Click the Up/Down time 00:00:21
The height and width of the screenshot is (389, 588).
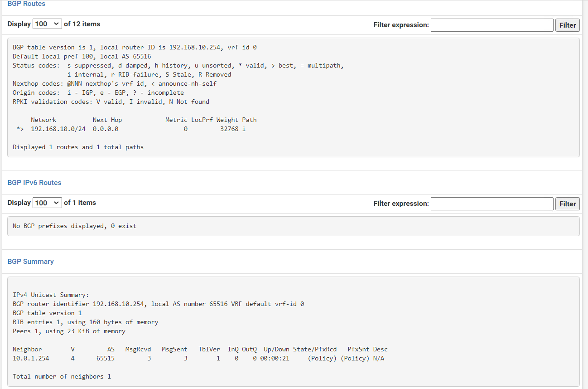click(x=275, y=359)
